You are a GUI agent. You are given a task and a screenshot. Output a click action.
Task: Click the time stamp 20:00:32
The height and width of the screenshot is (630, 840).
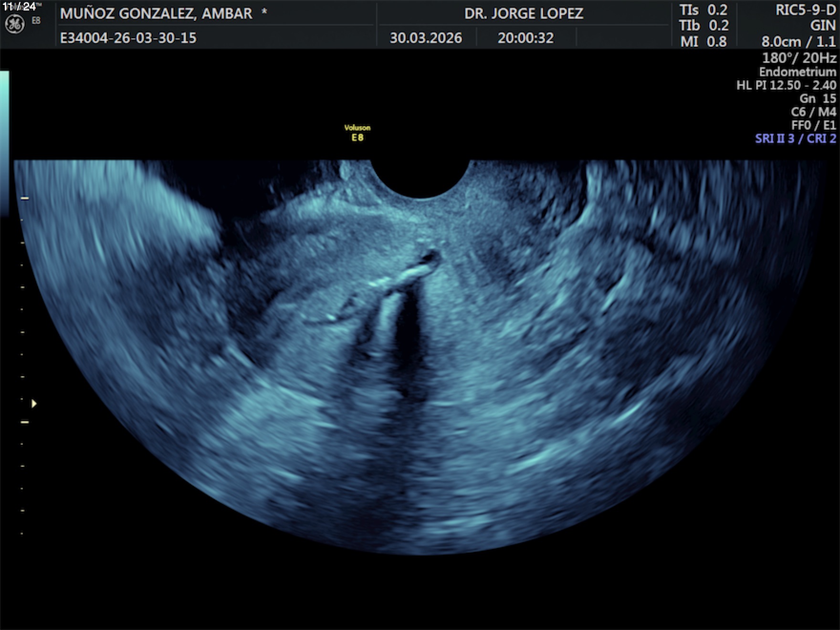point(525,38)
